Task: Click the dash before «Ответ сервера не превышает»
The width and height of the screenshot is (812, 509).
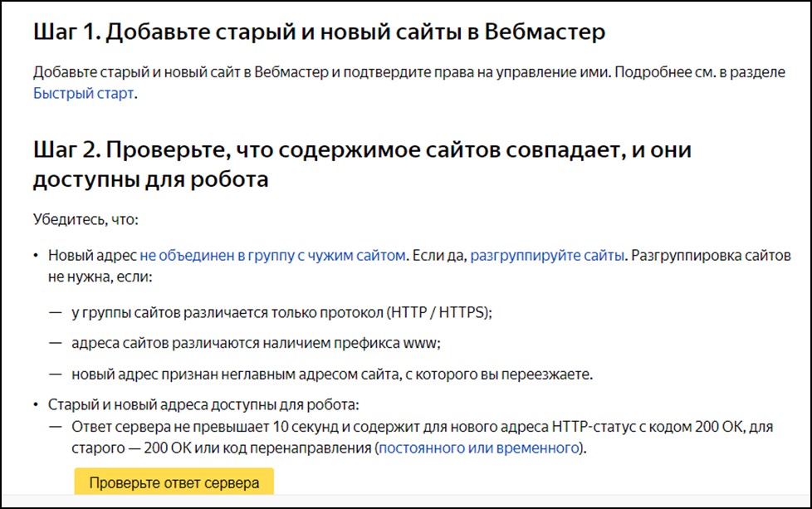Action: (x=56, y=427)
